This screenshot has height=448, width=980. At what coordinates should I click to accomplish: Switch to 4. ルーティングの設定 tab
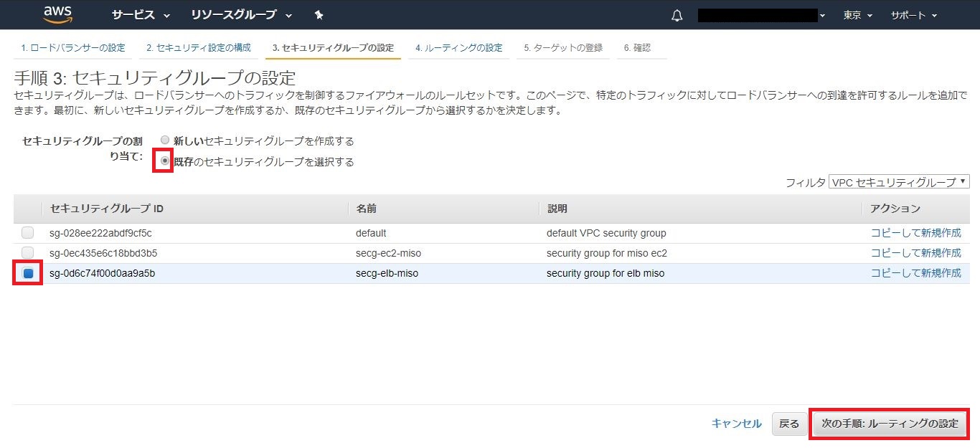click(458, 48)
